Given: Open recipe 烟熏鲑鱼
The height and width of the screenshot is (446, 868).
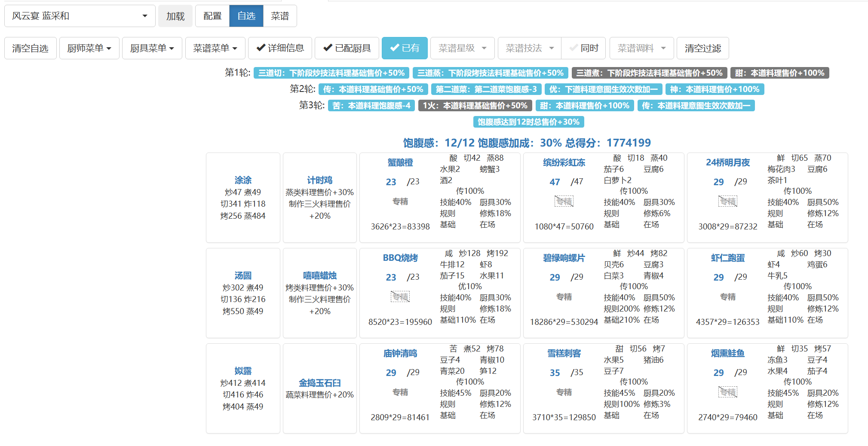Looking at the screenshot, I should (728, 353).
